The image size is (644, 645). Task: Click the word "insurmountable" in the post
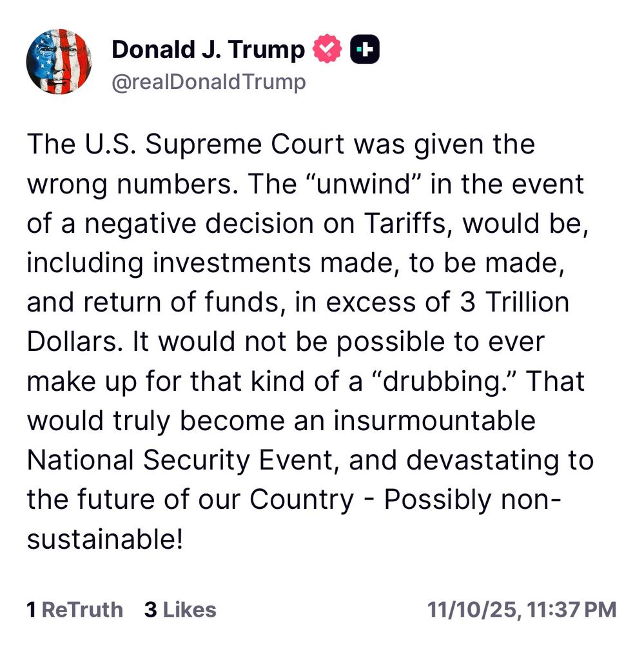(434, 421)
